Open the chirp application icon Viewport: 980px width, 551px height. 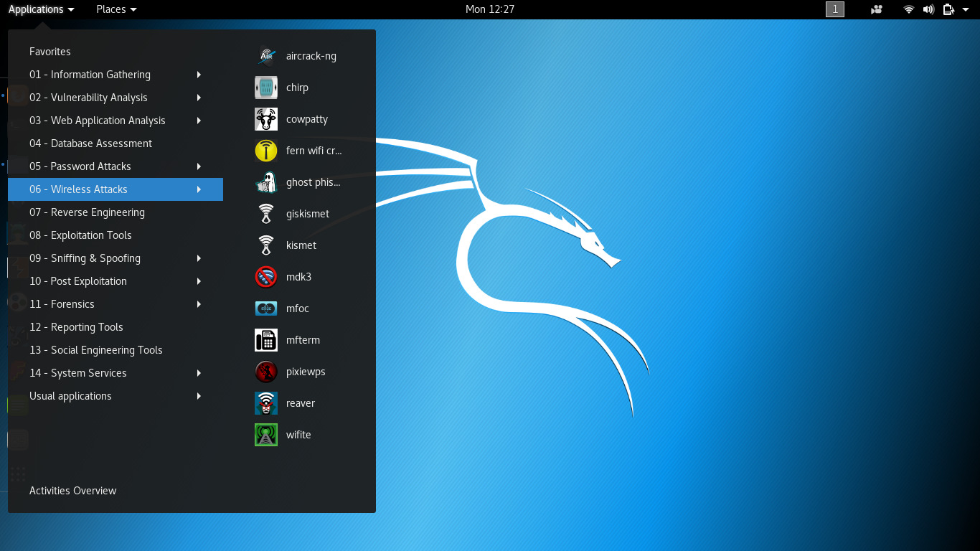[x=266, y=88]
